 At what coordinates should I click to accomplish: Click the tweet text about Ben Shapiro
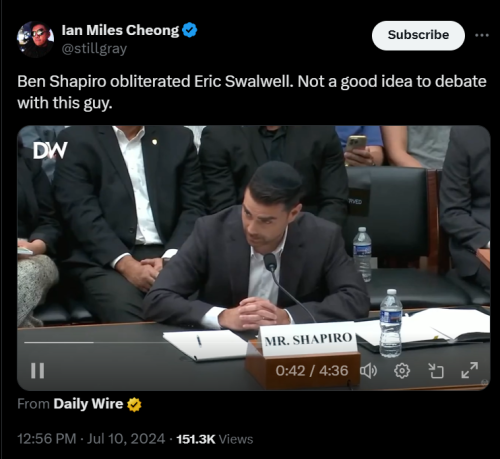point(252,92)
